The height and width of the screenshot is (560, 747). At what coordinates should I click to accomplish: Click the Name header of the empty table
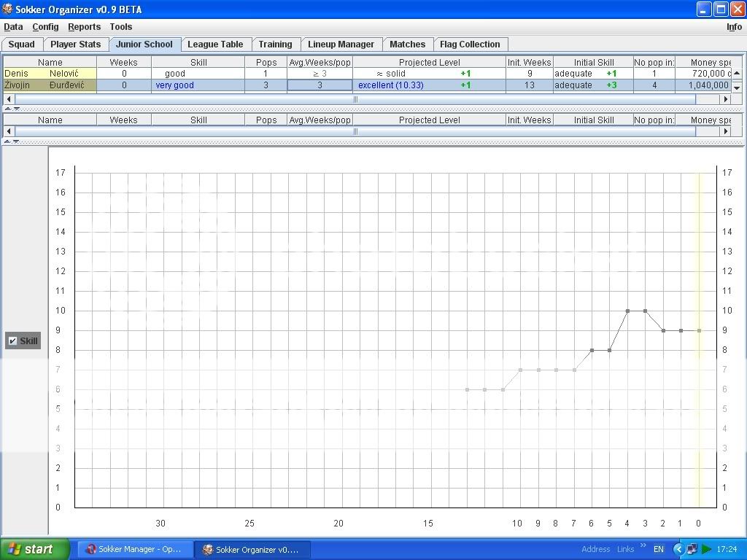click(50, 120)
